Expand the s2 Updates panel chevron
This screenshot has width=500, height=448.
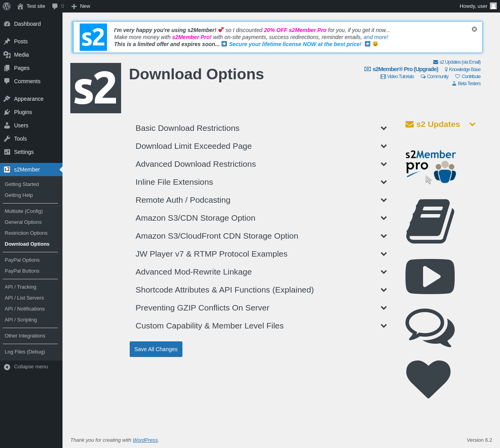(472, 124)
